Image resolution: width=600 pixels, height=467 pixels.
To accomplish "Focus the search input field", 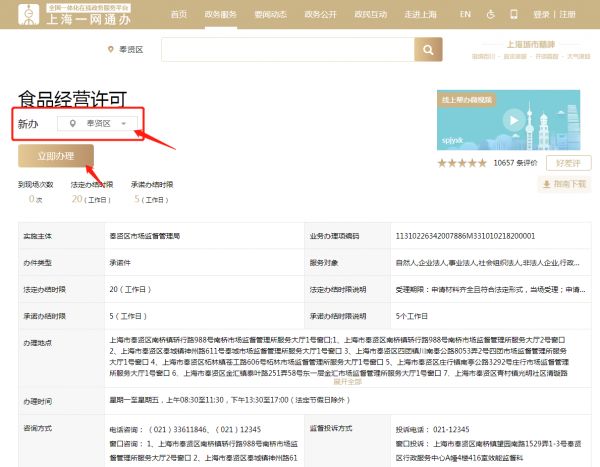I will [x=287, y=50].
